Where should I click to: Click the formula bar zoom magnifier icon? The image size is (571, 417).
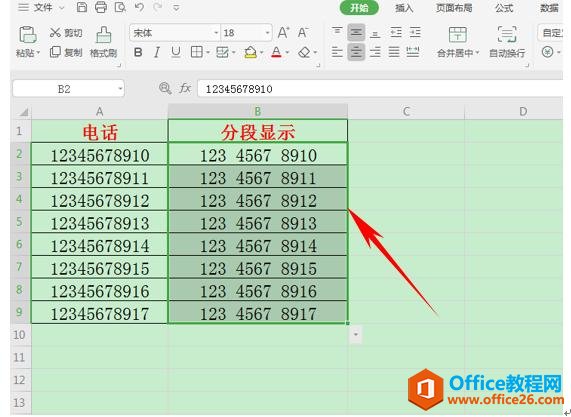pyautogui.click(x=165, y=88)
